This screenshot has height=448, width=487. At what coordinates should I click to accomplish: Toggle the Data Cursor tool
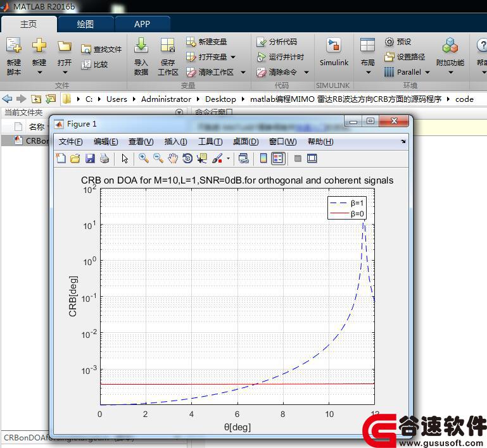(x=202, y=159)
